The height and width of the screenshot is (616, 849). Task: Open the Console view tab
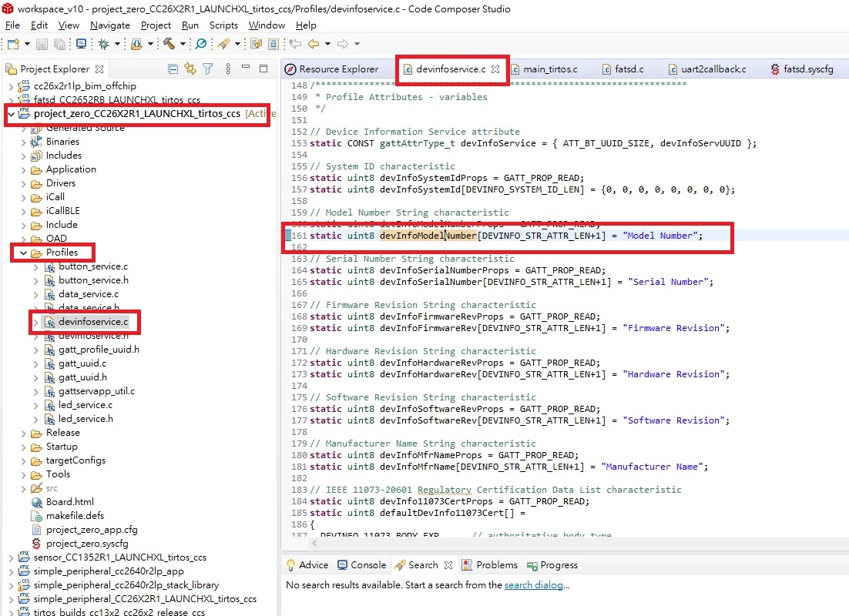pyautogui.click(x=361, y=565)
